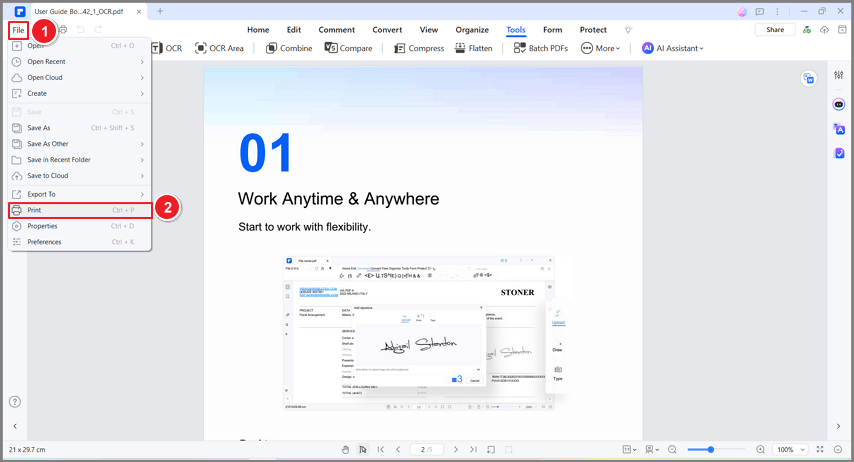This screenshot has height=462, width=854.
Task: Click the Compress tool
Action: click(x=419, y=48)
